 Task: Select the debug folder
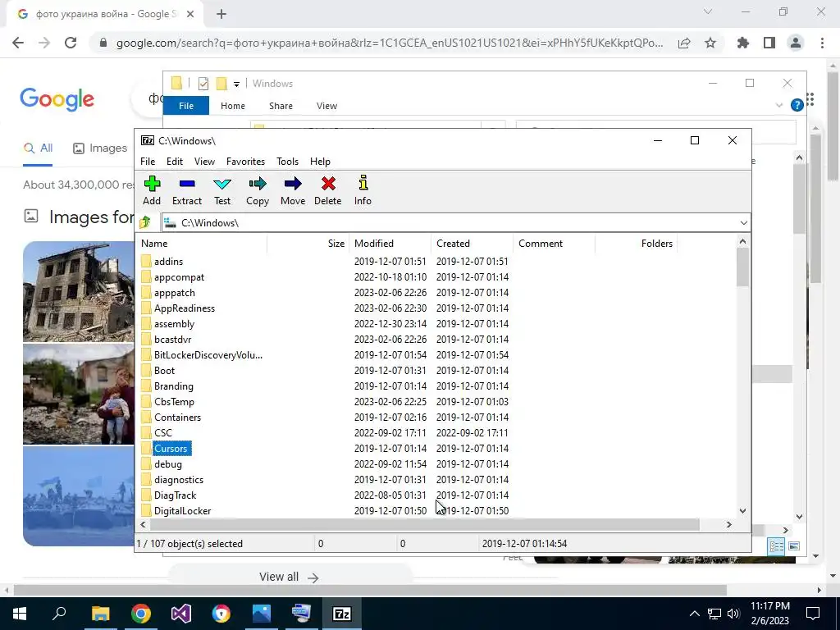(x=167, y=464)
